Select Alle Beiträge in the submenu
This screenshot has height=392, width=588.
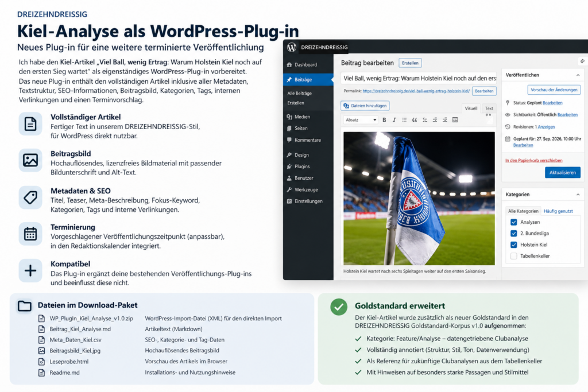299,94
